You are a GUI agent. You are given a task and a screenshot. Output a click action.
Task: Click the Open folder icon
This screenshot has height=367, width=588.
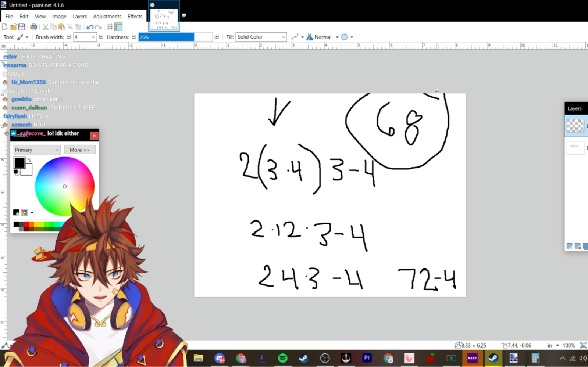point(14,27)
